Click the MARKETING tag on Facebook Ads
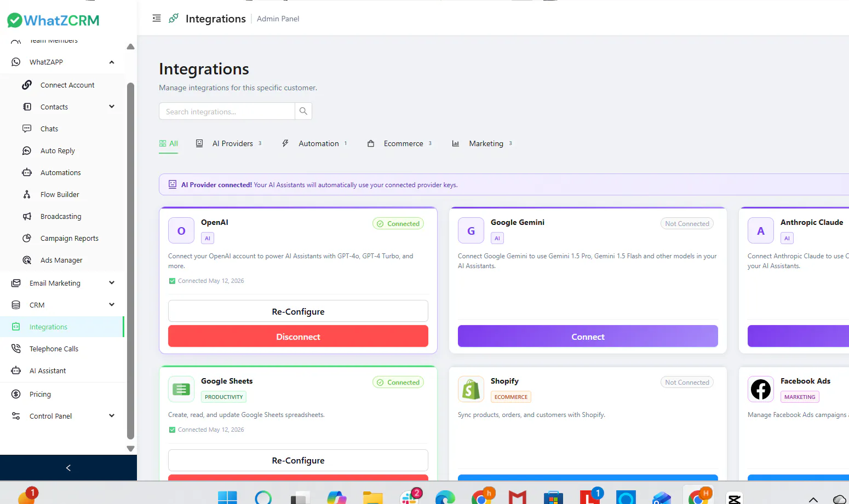The image size is (849, 504). tap(800, 397)
